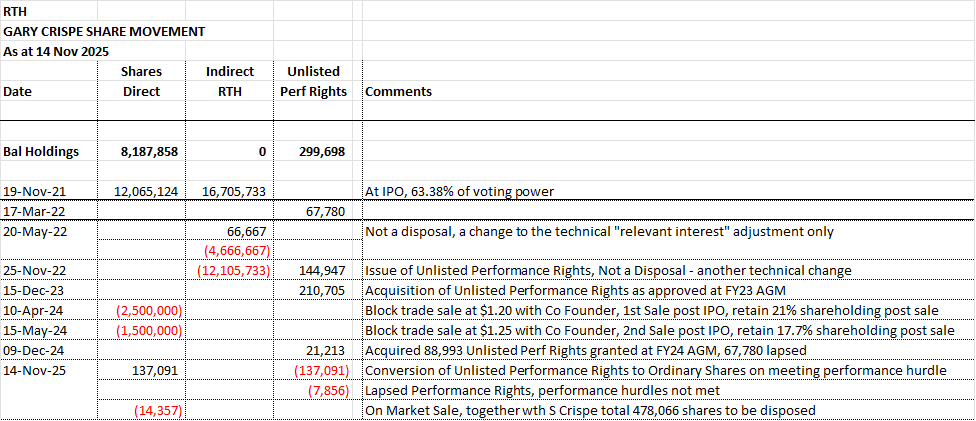Select the RTH title cell
The height and width of the screenshot is (421, 976).
(17, 12)
